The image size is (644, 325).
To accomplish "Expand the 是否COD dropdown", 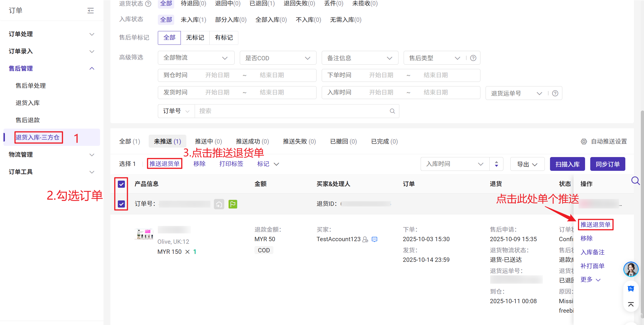I will [x=278, y=58].
